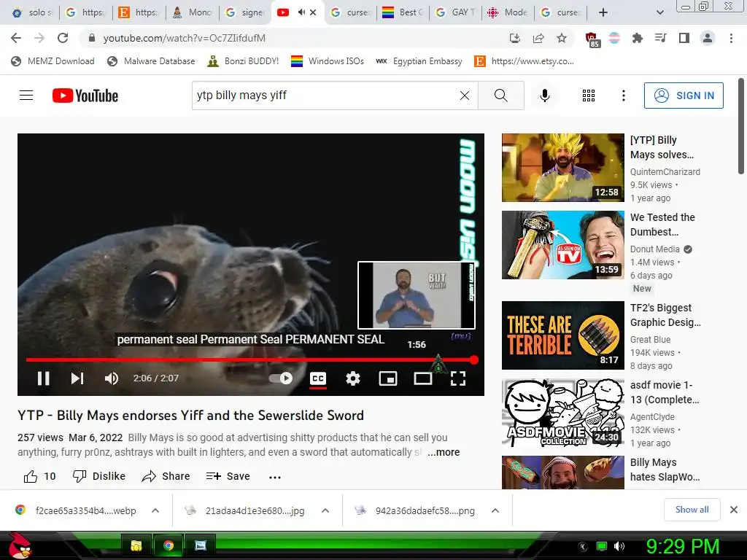Viewport: 747px width, 560px height.
Task: Expand 21adaa4d1e3e680 jpg download options
Action: click(x=325, y=510)
